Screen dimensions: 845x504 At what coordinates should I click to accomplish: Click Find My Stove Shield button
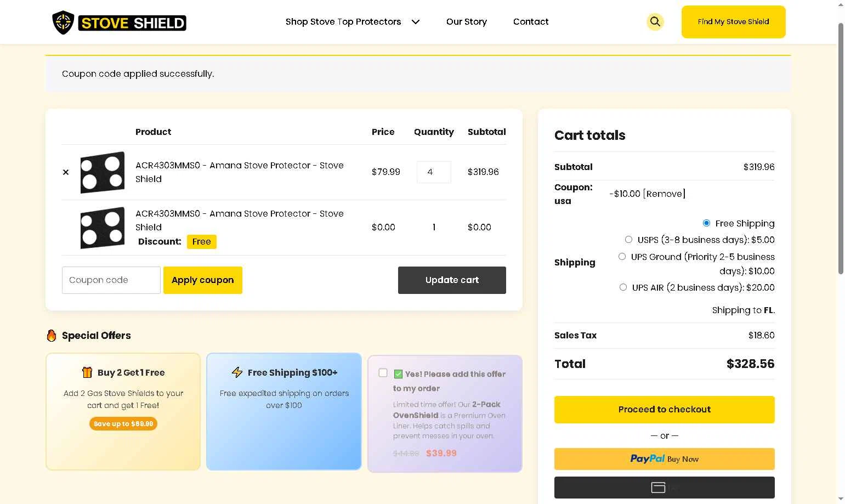(733, 22)
